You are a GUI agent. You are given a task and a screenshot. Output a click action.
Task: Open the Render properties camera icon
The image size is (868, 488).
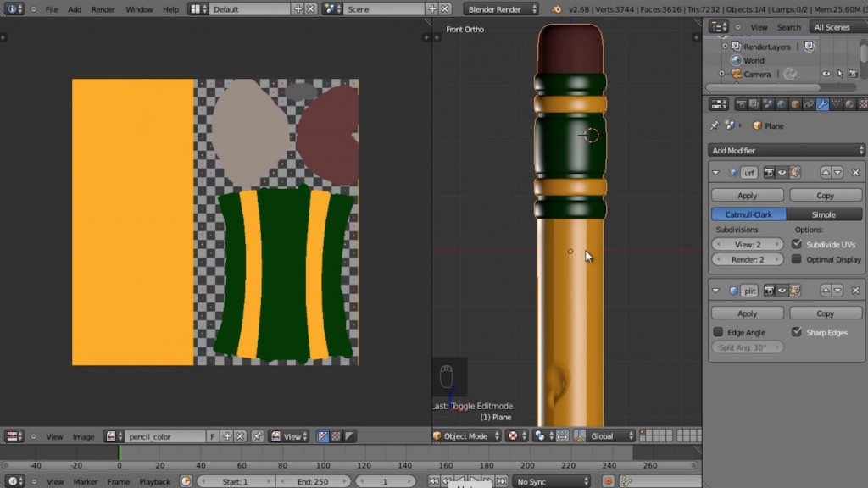(x=742, y=103)
